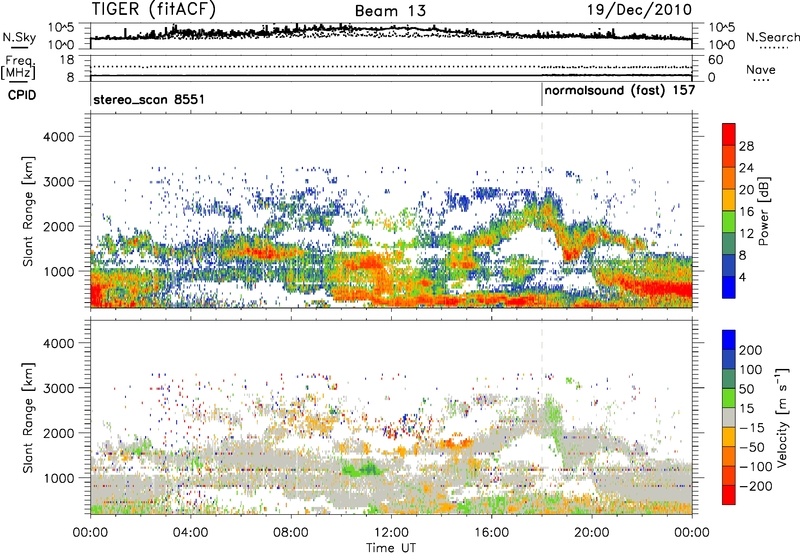
Task: Click the dashed mode-change line in the power panel
Action: 542,211
